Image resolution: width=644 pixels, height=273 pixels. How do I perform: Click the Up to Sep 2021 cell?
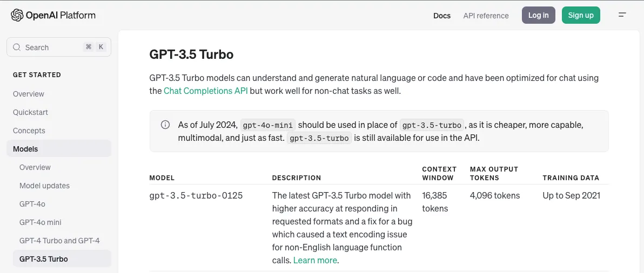(x=571, y=195)
